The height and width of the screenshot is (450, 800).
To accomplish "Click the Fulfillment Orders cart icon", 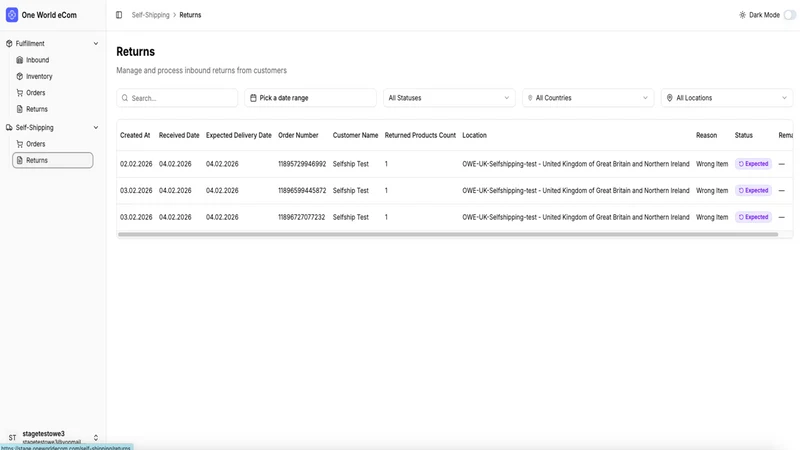I will tap(19, 92).
